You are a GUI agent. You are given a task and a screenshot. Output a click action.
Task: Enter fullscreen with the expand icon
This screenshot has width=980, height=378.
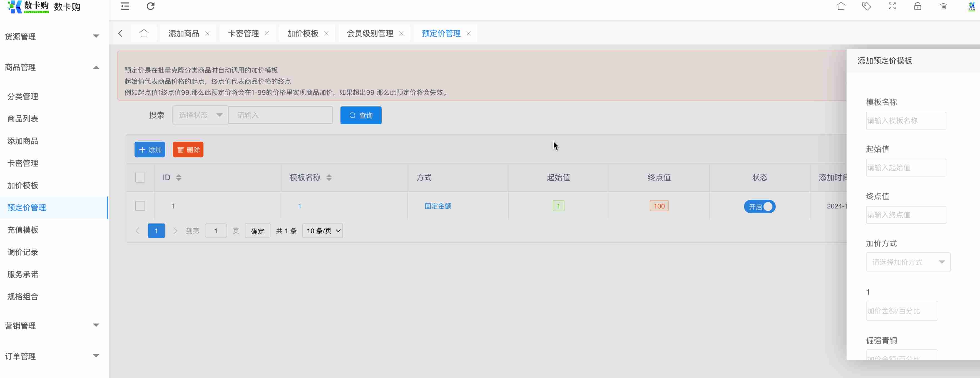[x=892, y=6]
